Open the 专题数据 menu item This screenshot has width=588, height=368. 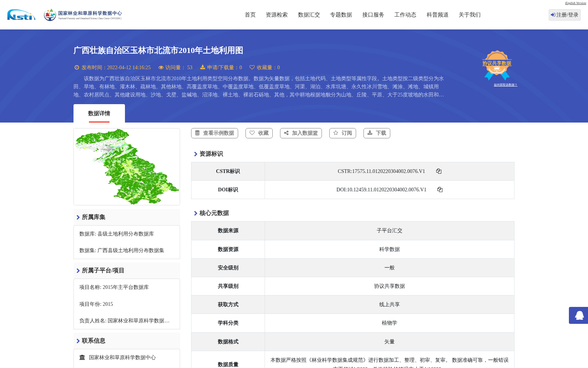pos(341,15)
